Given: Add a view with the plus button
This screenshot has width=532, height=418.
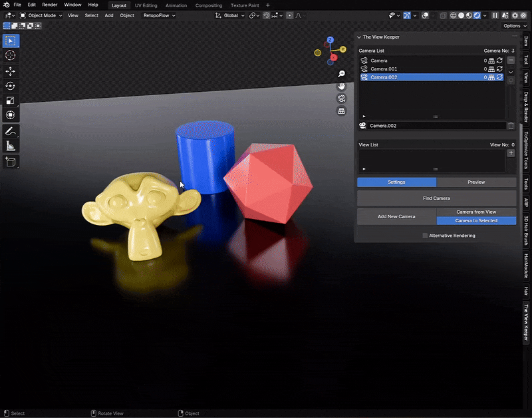Looking at the screenshot, I should tap(511, 153).
